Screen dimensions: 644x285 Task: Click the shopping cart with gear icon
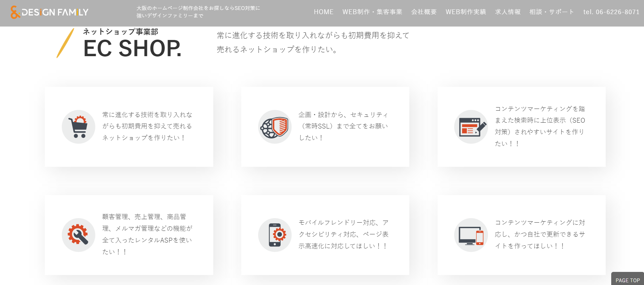pyautogui.click(x=78, y=127)
